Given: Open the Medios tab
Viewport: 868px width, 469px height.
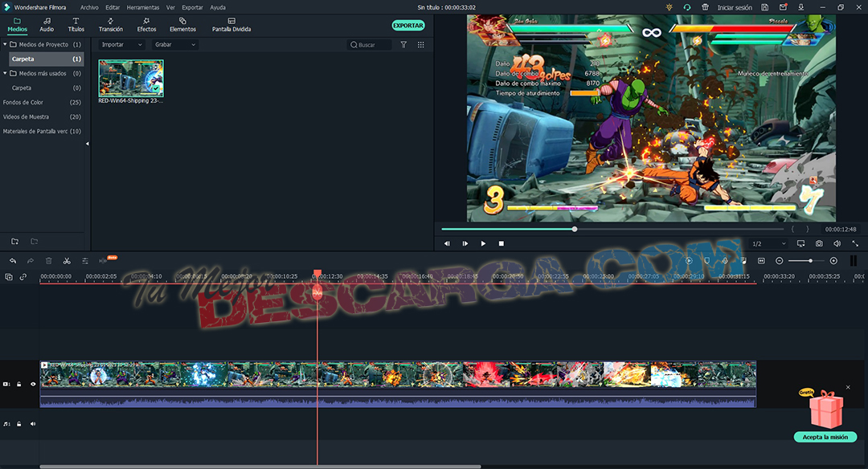Looking at the screenshot, I should tap(17, 25).
